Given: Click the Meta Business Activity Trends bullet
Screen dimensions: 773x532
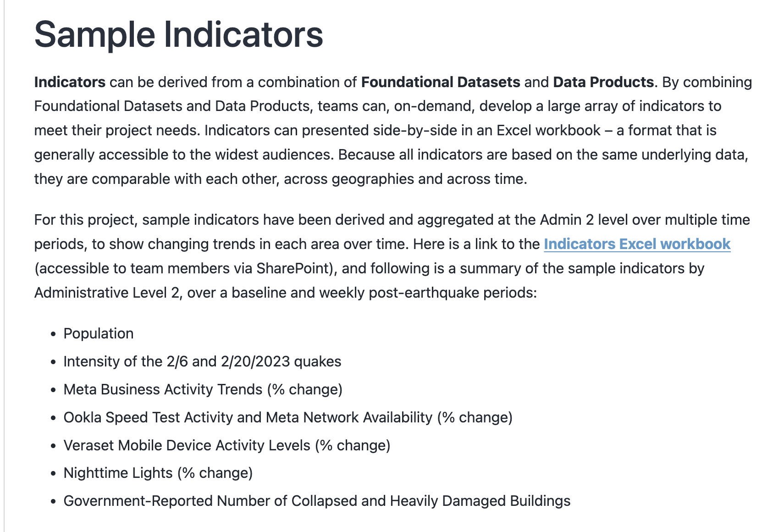Looking at the screenshot, I should tap(203, 389).
